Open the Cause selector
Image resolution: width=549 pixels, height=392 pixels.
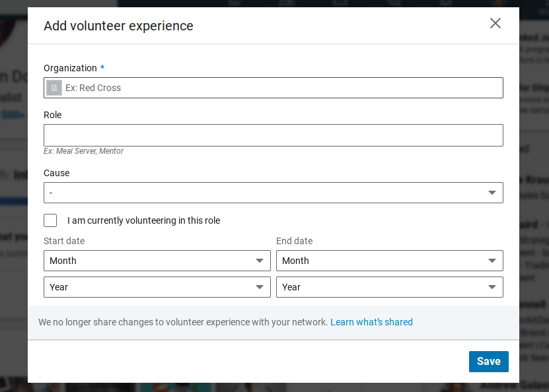tap(273, 192)
